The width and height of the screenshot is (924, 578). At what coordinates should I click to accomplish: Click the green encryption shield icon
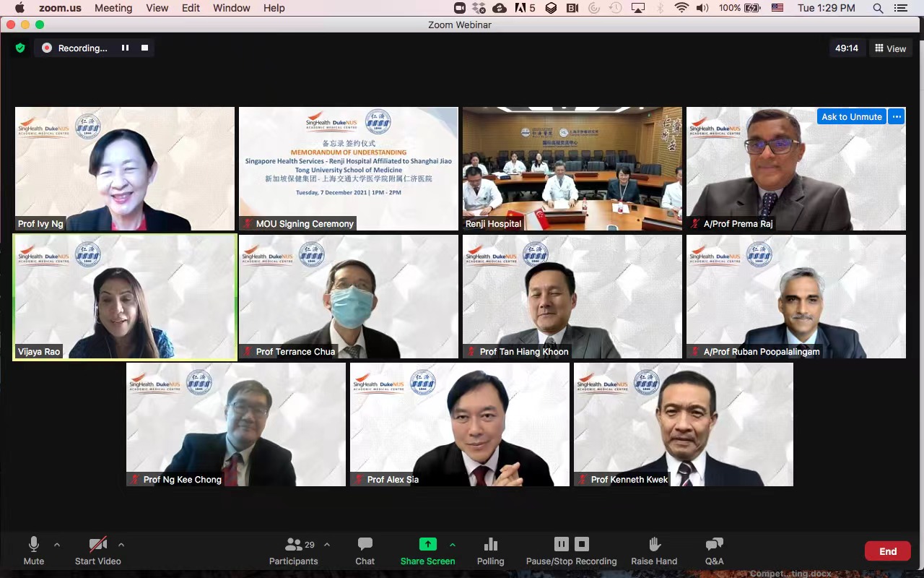(x=20, y=48)
